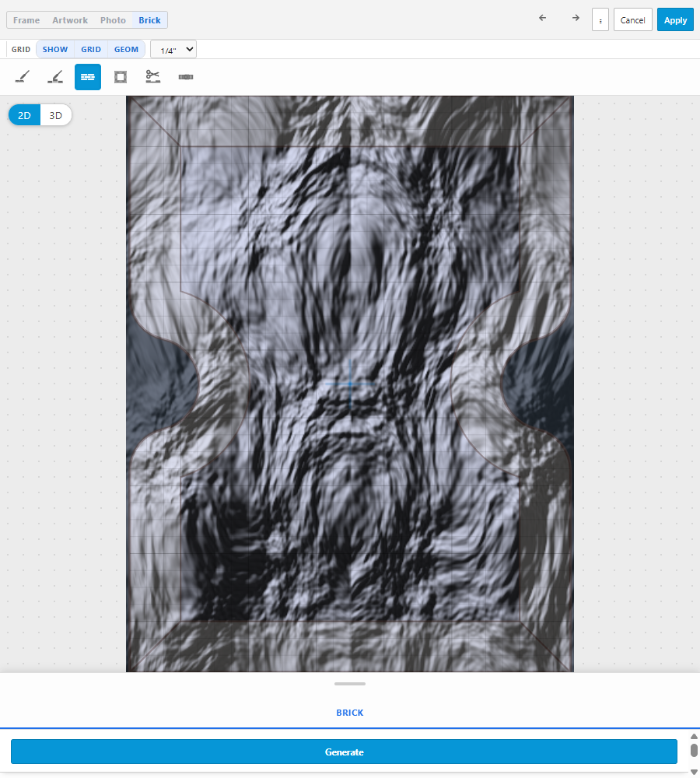
Task: Click the Generate button
Action: click(x=344, y=752)
